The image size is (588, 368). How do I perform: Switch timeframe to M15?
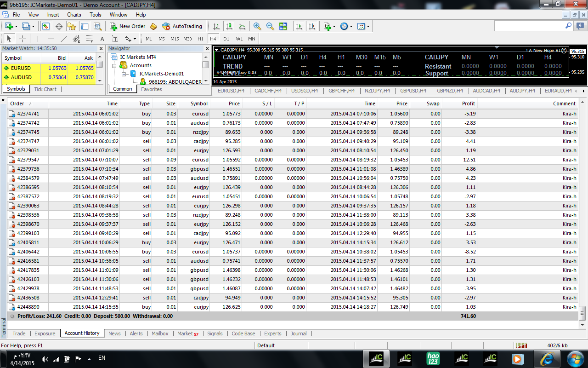point(175,39)
